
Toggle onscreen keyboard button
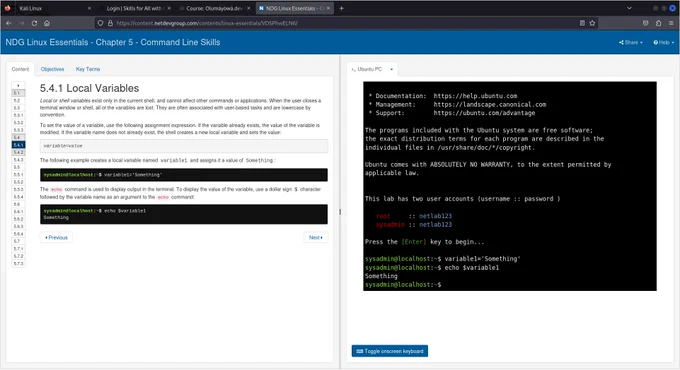click(x=389, y=351)
